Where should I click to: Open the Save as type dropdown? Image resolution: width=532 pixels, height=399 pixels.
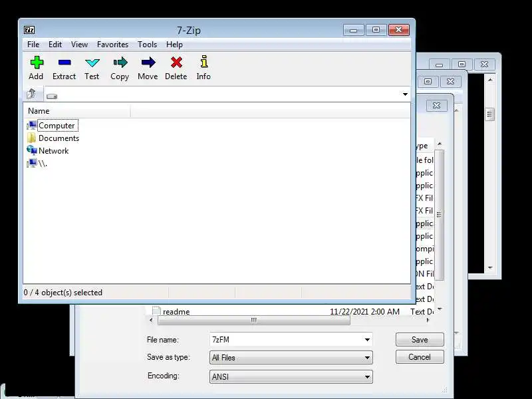tap(367, 358)
